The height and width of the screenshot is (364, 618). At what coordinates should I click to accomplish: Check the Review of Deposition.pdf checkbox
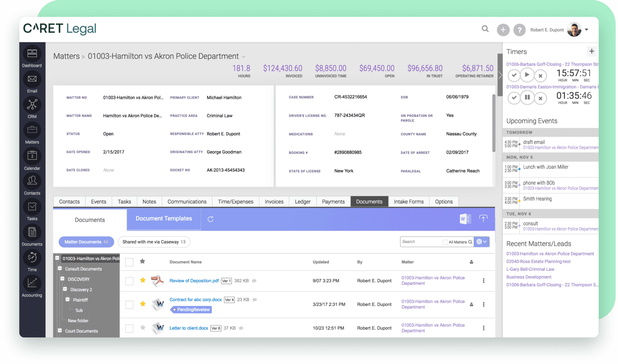(x=129, y=281)
